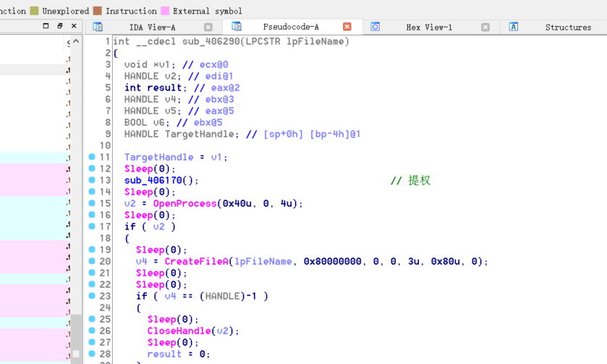This screenshot has height=364, width=607.
Task: Click the Hex View-1 tab icon
Action: pos(375,27)
